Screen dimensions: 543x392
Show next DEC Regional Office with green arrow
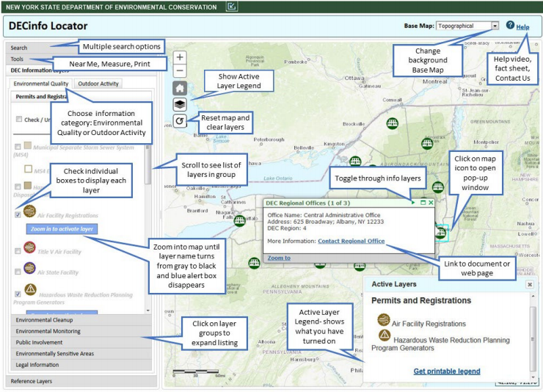[x=413, y=203]
